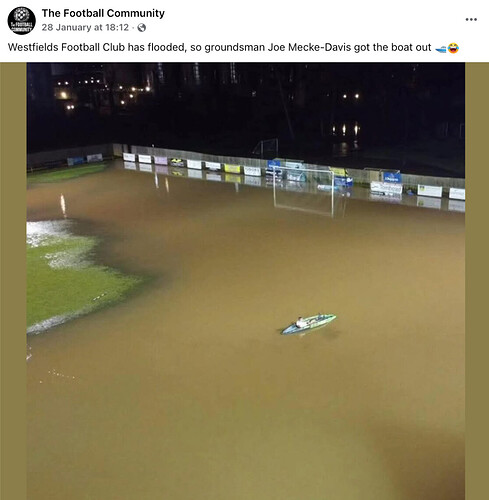Image resolution: width=489 pixels, height=500 pixels.
Task: Click the words 'got the boat out'
Action: pos(392,47)
